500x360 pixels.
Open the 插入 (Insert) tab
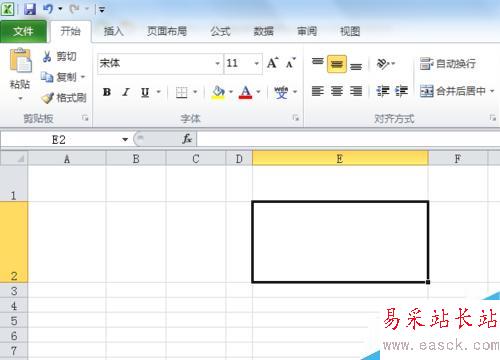114,31
